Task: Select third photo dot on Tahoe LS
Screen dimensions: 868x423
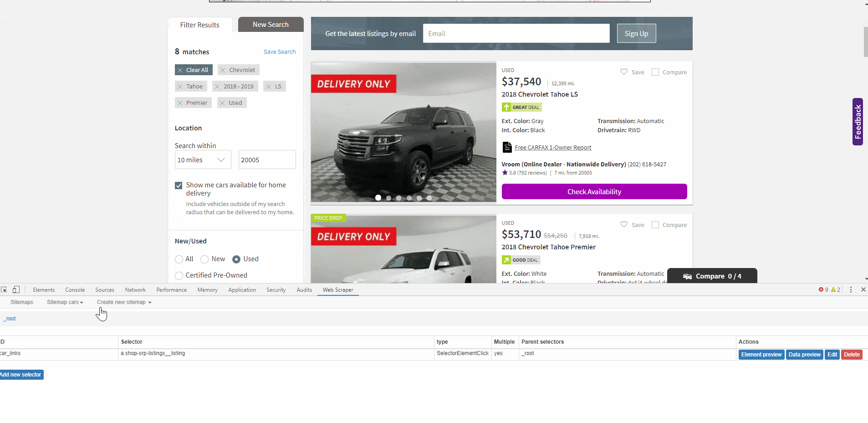Action: pos(399,198)
